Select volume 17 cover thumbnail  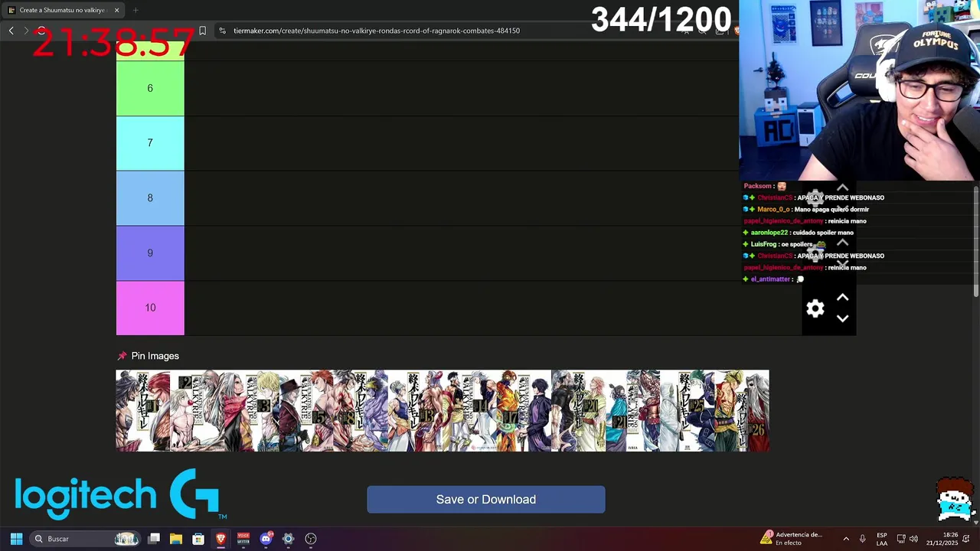(x=523, y=411)
